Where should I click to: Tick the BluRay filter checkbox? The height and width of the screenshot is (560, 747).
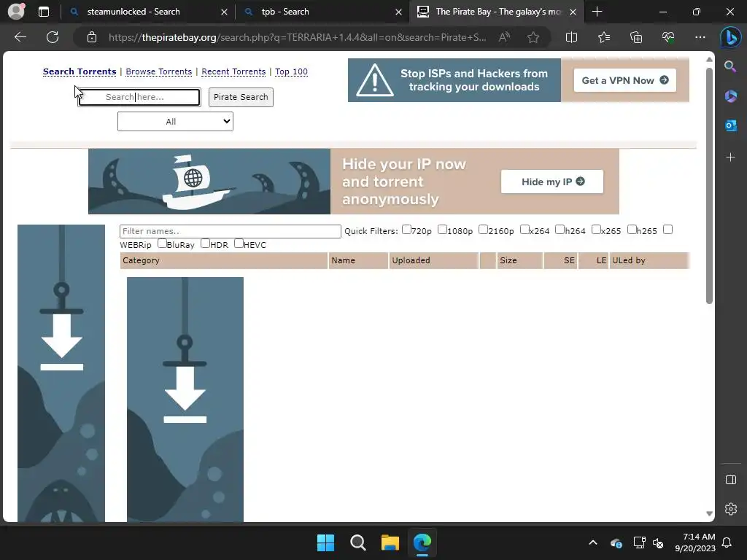click(162, 244)
